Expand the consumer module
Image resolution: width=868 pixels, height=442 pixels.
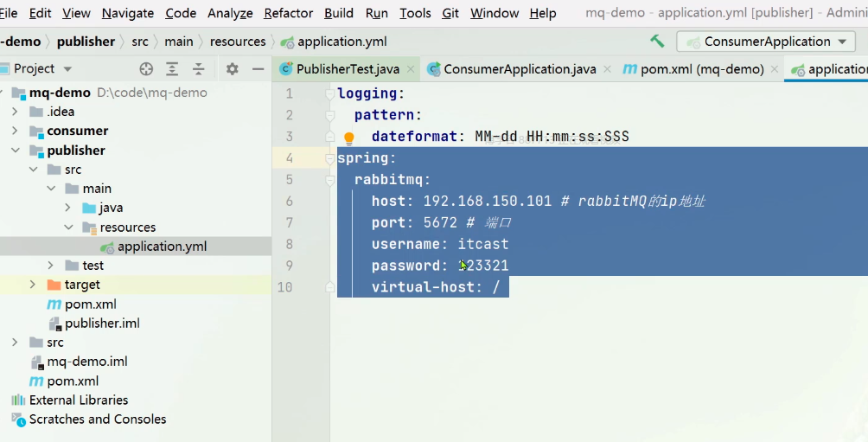click(x=15, y=131)
